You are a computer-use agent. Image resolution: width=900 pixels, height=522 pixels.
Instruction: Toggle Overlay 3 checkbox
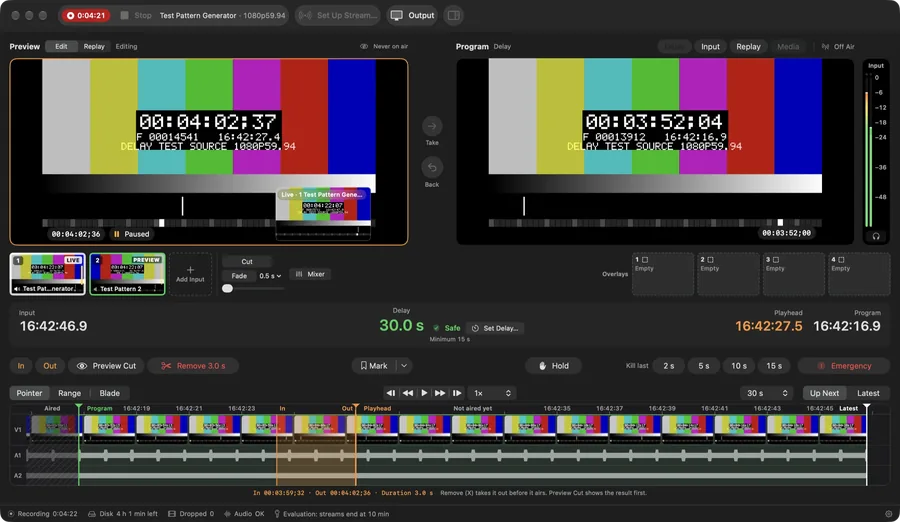tap(775, 260)
